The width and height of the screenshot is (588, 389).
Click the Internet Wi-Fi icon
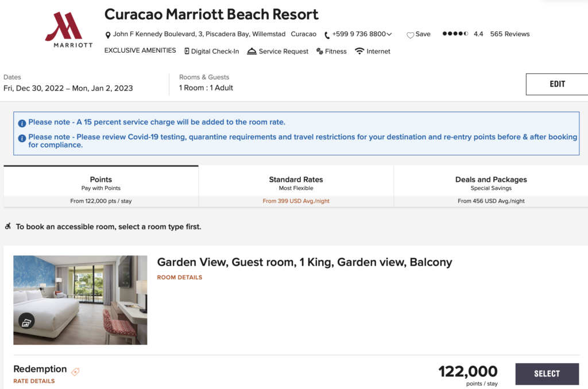click(359, 51)
